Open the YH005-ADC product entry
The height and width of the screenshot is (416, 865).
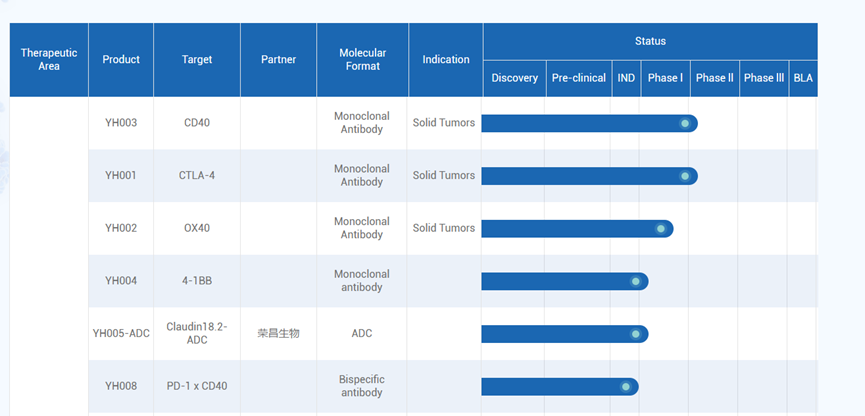[121, 334]
